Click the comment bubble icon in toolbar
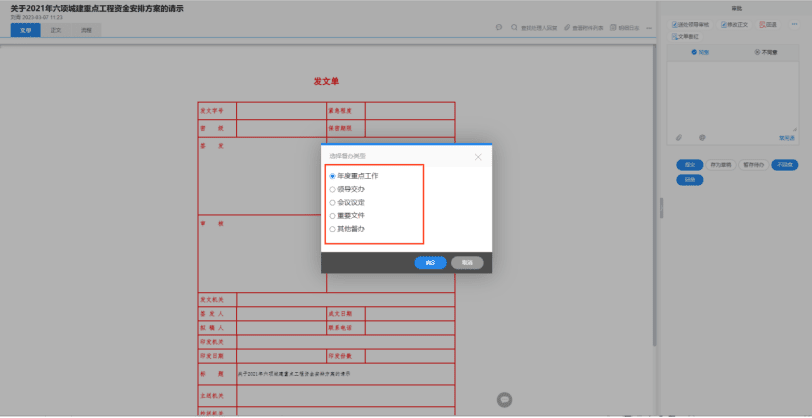 (499, 27)
